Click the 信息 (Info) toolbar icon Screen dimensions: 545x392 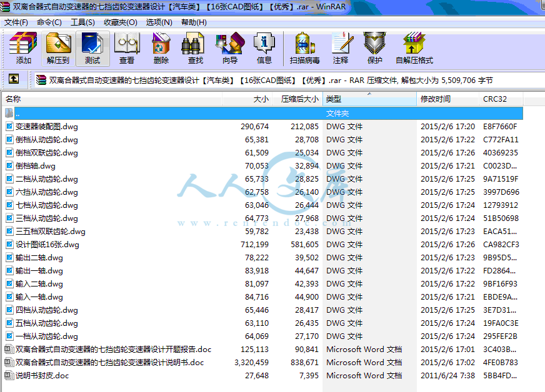coord(264,48)
